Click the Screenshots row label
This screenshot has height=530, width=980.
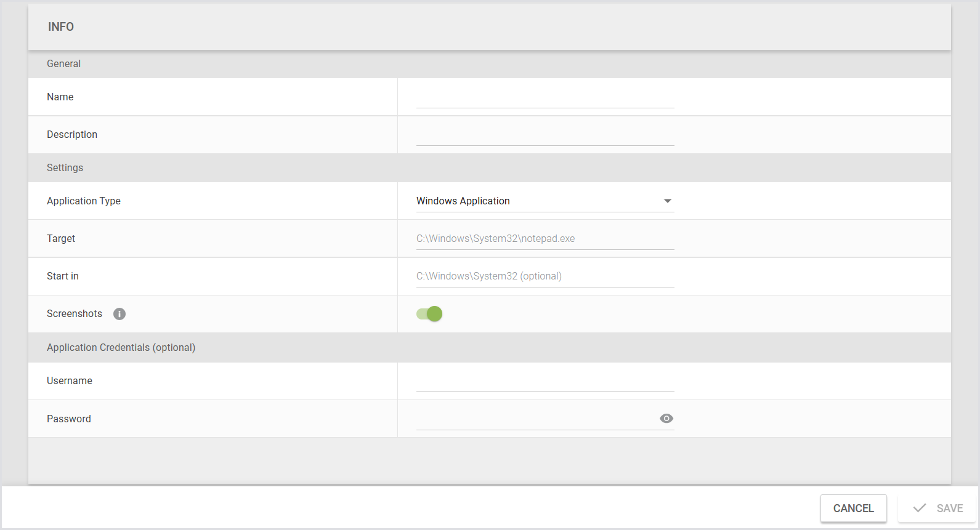75,314
